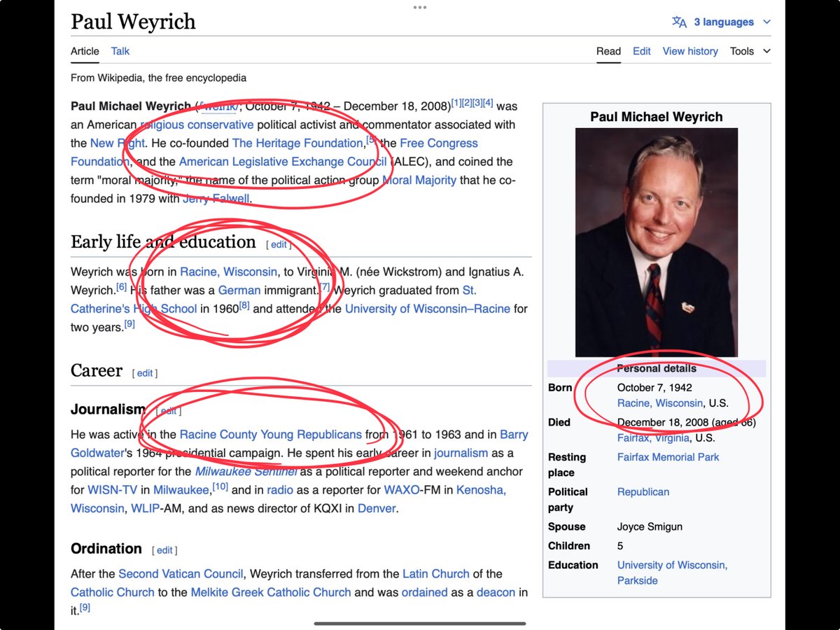The height and width of the screenshot is (630, 840).
Task: Switch to the Talk tab
Action: [120, 51]
